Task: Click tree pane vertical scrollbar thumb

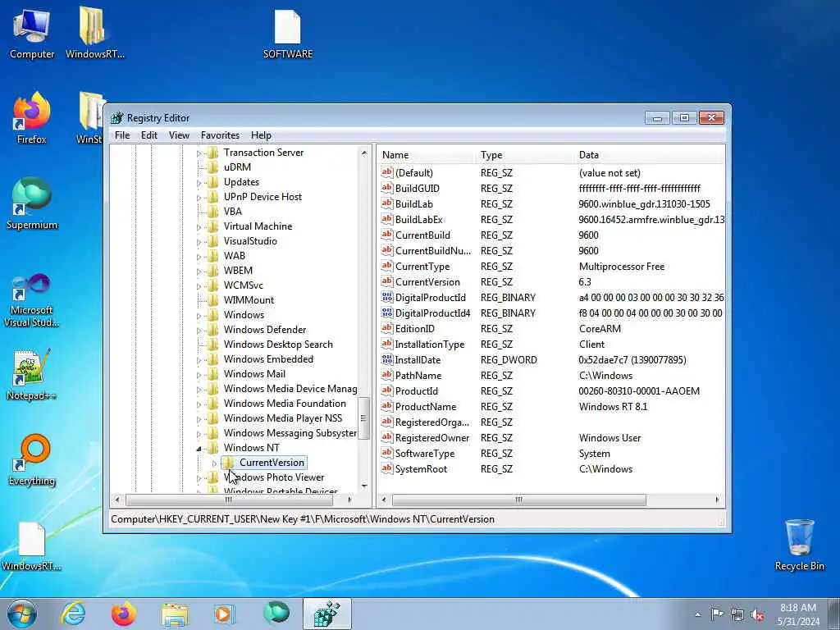Action: pyautogui.click(x=364, y=418)
